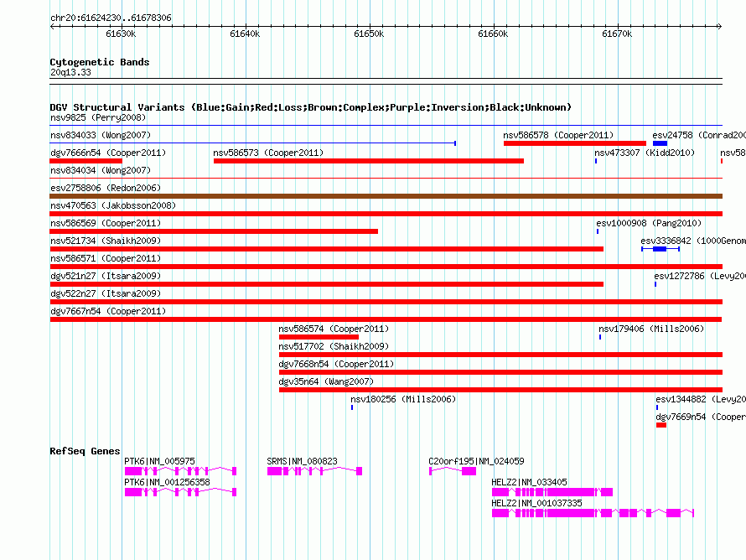Click the C20orf195|NM_024059 gene model
The height and width of the screenshot is (560, 746).
pyautogui.click(x=453, y=472)
